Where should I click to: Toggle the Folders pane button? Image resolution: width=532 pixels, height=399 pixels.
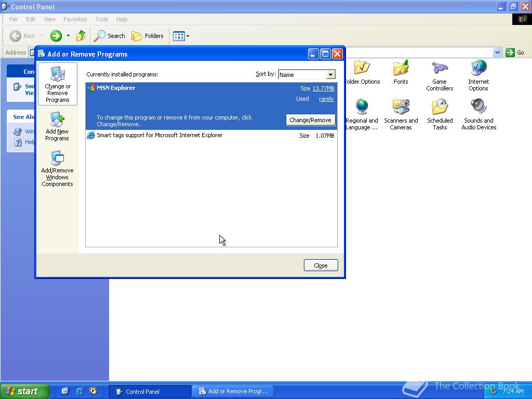point(147,36)
